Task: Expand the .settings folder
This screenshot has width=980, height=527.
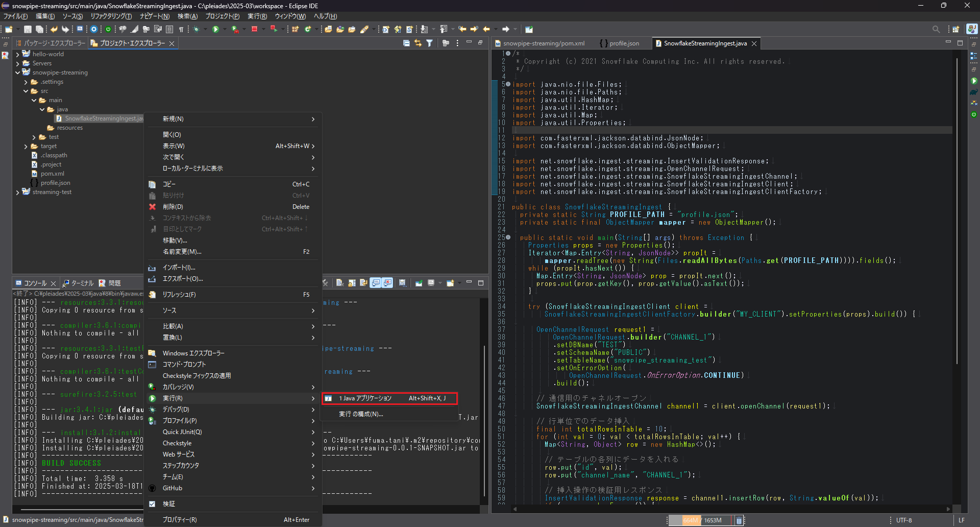Action: point(26,82)
